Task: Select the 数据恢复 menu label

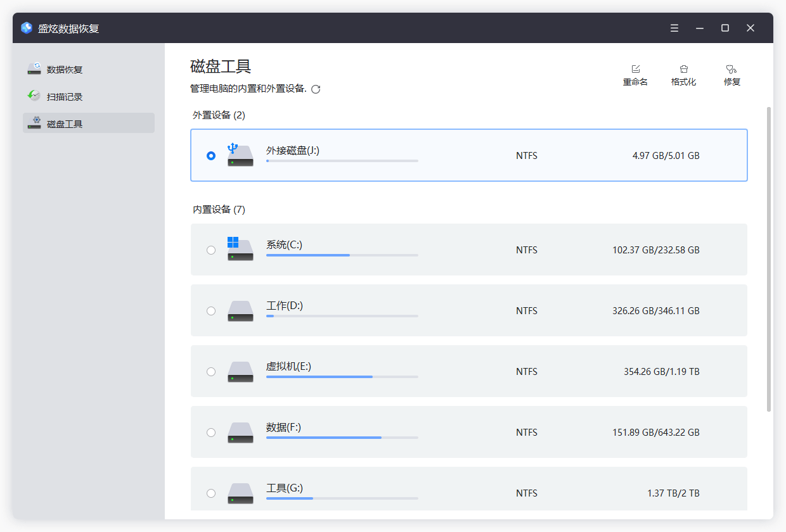Action: 70,69
